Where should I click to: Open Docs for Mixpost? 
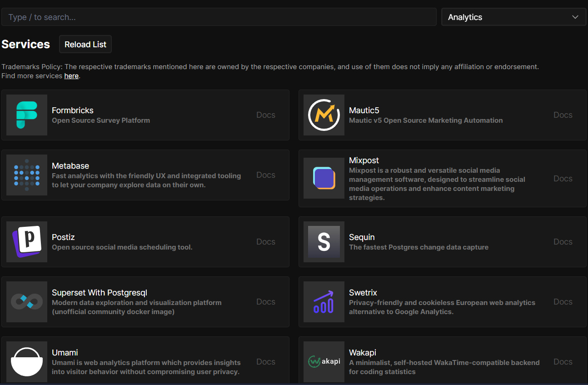tap(563, 178)
